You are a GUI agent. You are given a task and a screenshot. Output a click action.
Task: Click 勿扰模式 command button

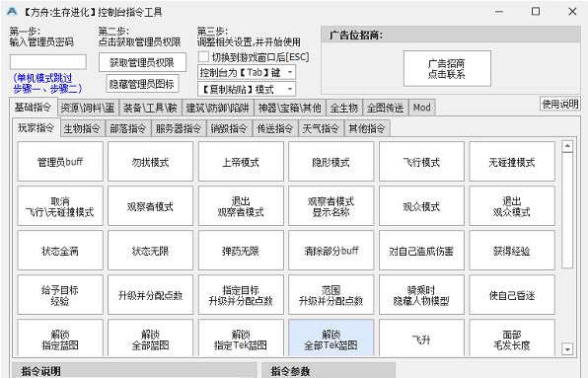[x=150, y=162]
